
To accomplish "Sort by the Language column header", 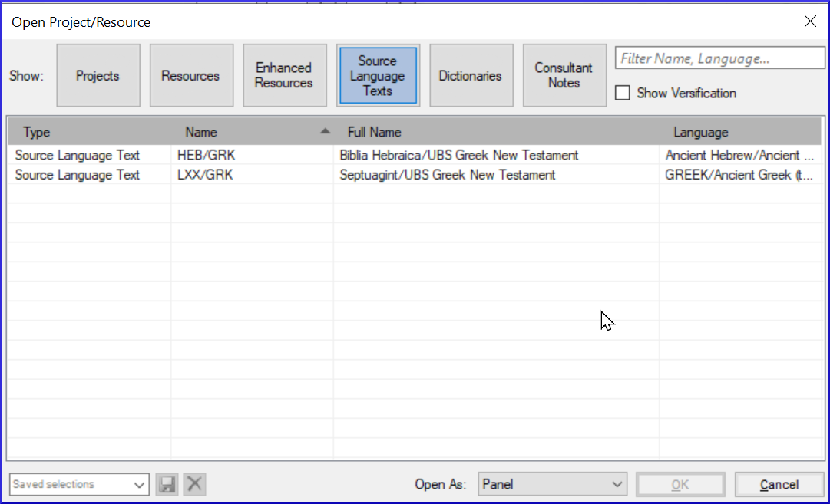I will (740, 132).
